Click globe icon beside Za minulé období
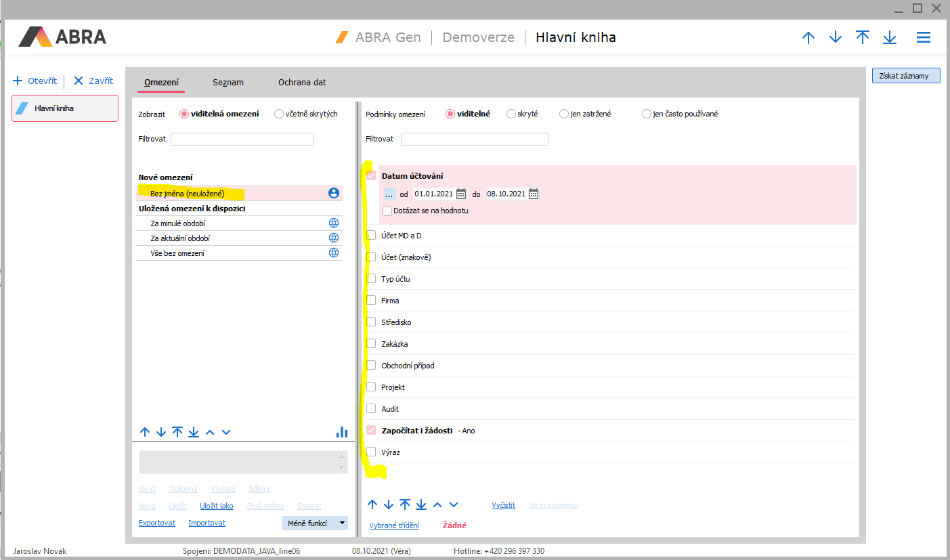 coord(333,223)
